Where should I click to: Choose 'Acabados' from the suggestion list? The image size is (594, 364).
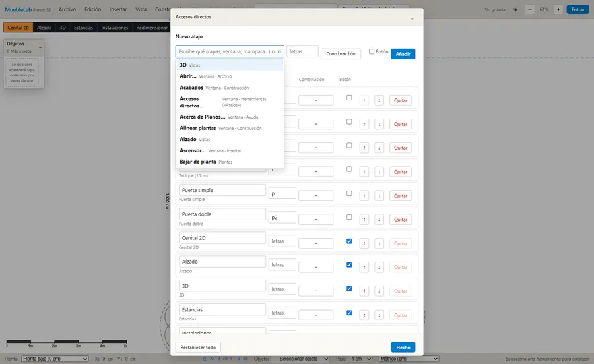230,88
